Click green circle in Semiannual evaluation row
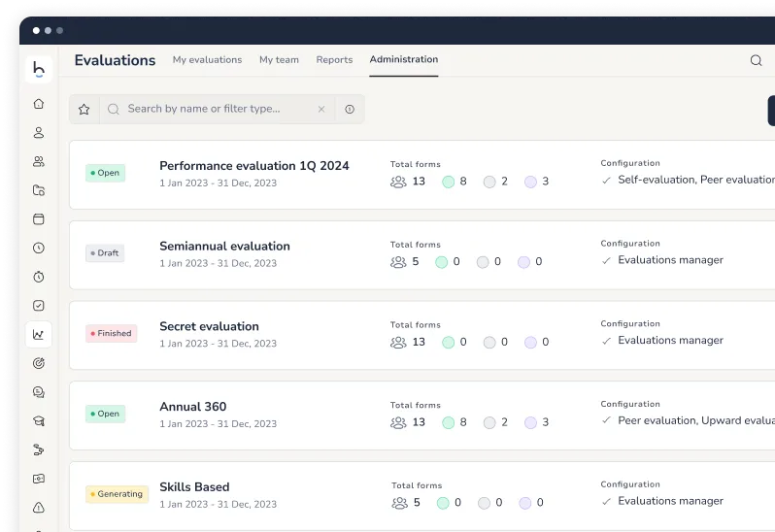 [441, 262]
